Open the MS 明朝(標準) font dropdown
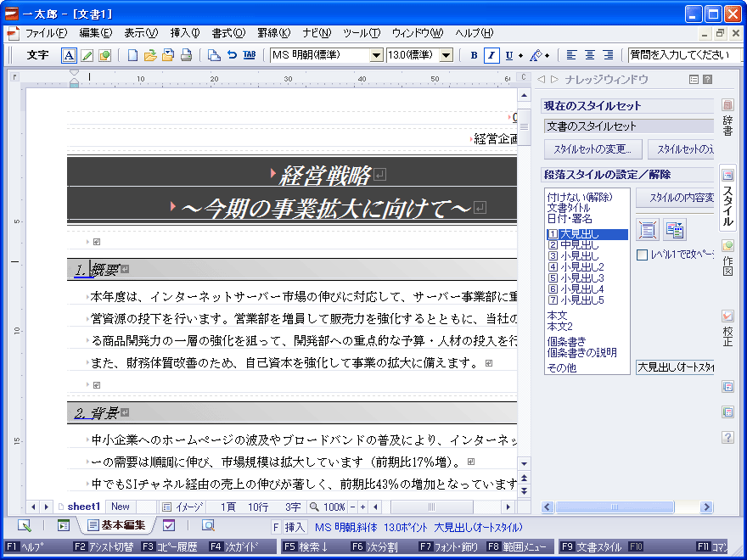The width and height of the screenshot is (747, 560). click(377, 54)
